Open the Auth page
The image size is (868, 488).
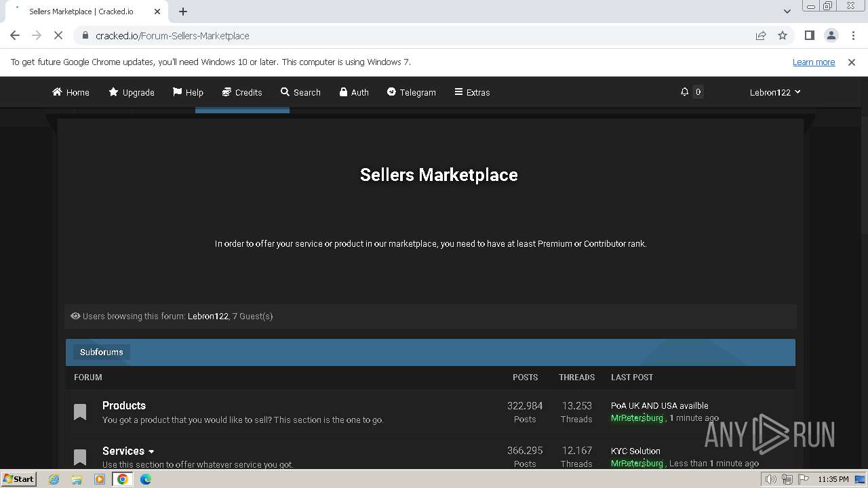pos(354,92)
